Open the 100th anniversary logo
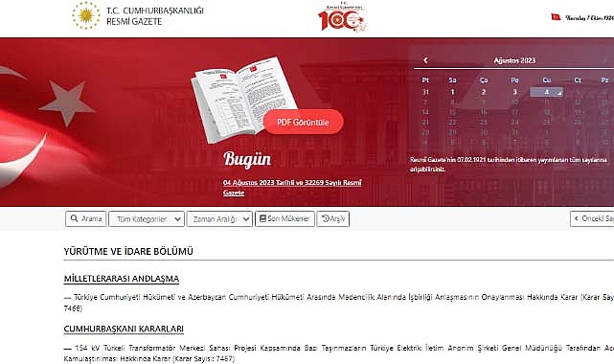Screen dimensions: 614x364 342,17
